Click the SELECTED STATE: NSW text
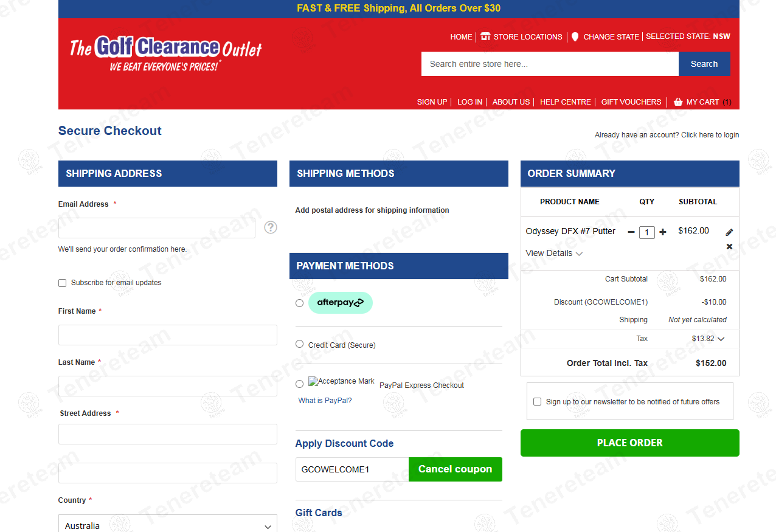The height and width of the screenshot is (532, 776). point(688,36)
